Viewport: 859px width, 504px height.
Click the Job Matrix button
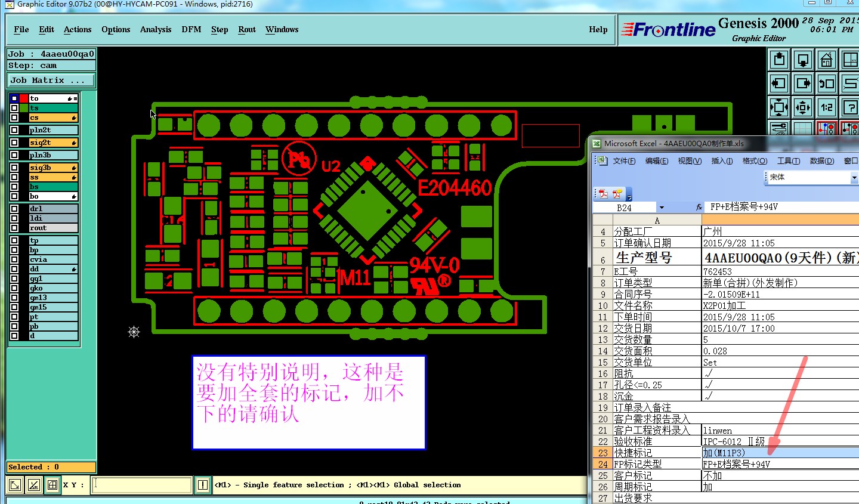(x=51, y=80)
